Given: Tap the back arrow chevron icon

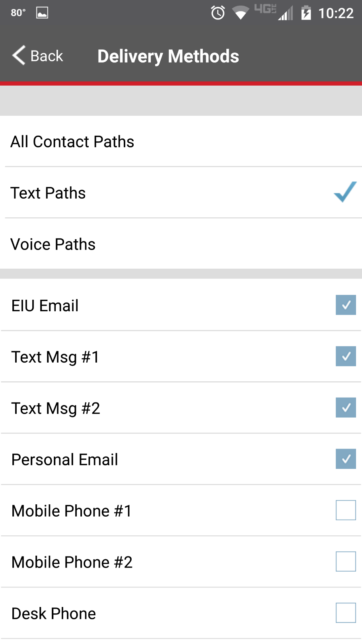Looking at the screenshot, I should click(19, 55).
